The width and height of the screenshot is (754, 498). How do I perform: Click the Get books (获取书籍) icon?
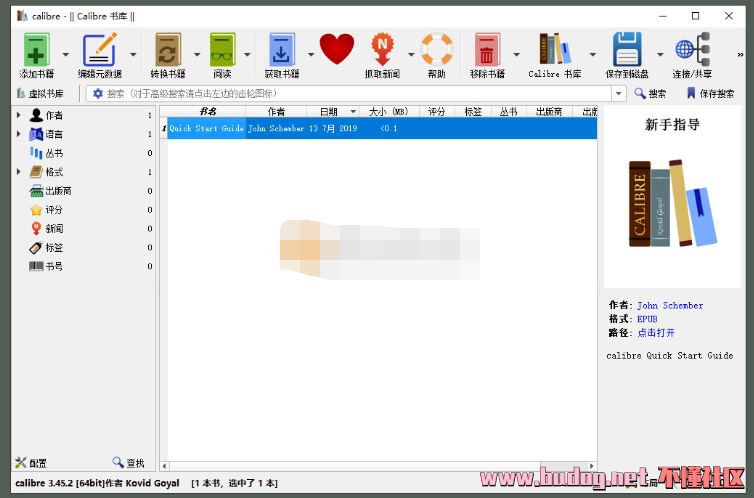pyautogui.click(x=282, y=50)
